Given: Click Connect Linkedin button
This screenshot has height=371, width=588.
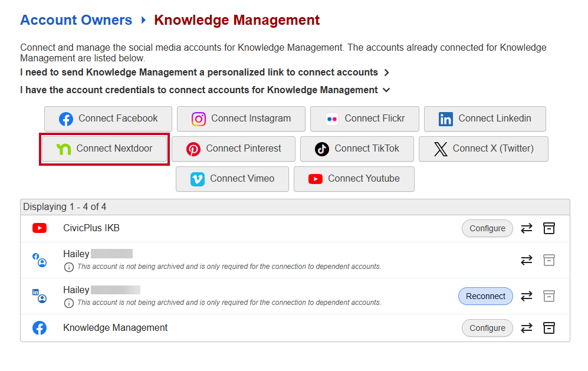Looking at the screenshot, I should (485, 119).
